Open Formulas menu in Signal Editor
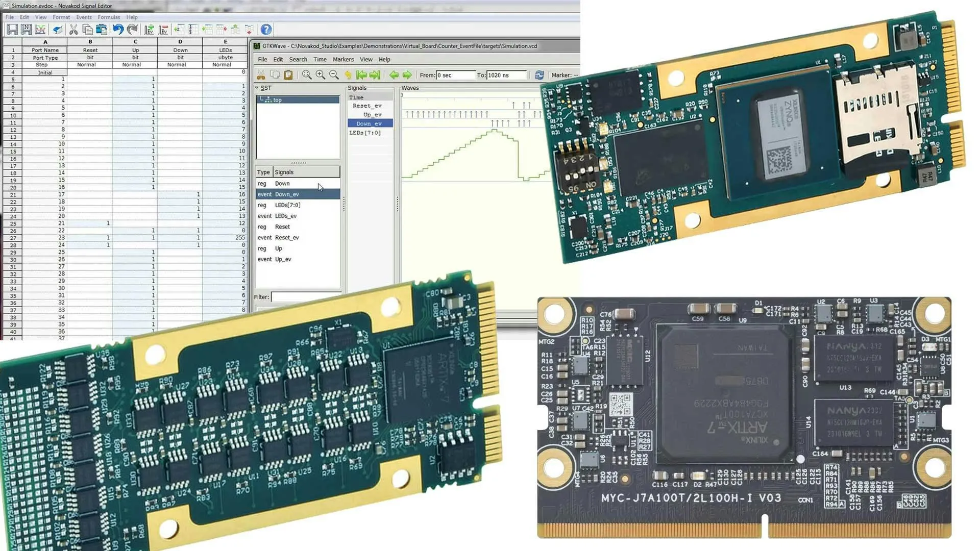This screenshot has width=980, height=551. pyautogui.click(x=109, y=17)
